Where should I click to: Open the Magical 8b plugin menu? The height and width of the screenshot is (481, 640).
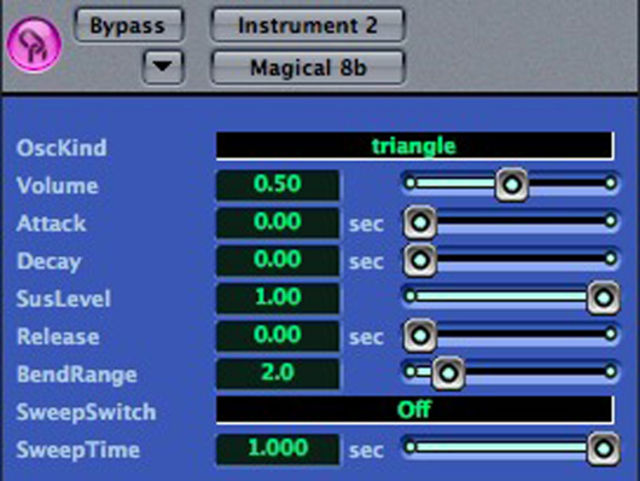click(308, 67)
